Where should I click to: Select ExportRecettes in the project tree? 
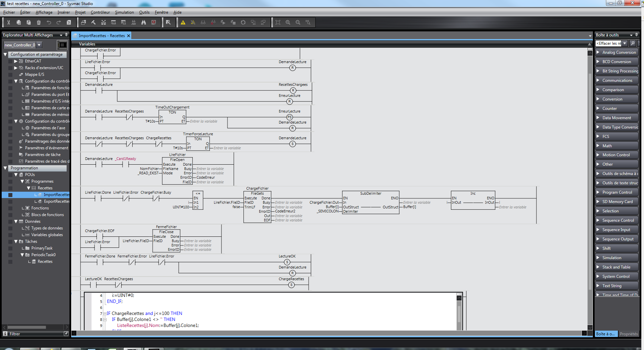pos(56,201)
